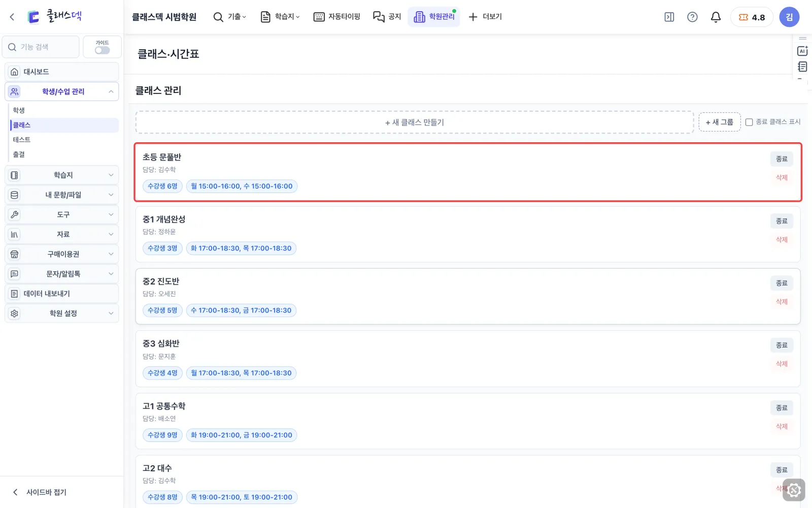This screenshot has width=812, height=508.
Task: Click 삭제 for 중1 개념완성 class
Action: tap(782, 239)
